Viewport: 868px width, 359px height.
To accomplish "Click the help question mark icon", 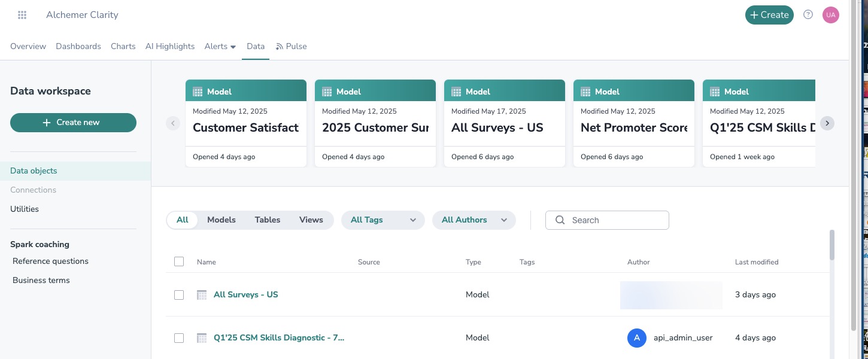I will click(808, 15).
